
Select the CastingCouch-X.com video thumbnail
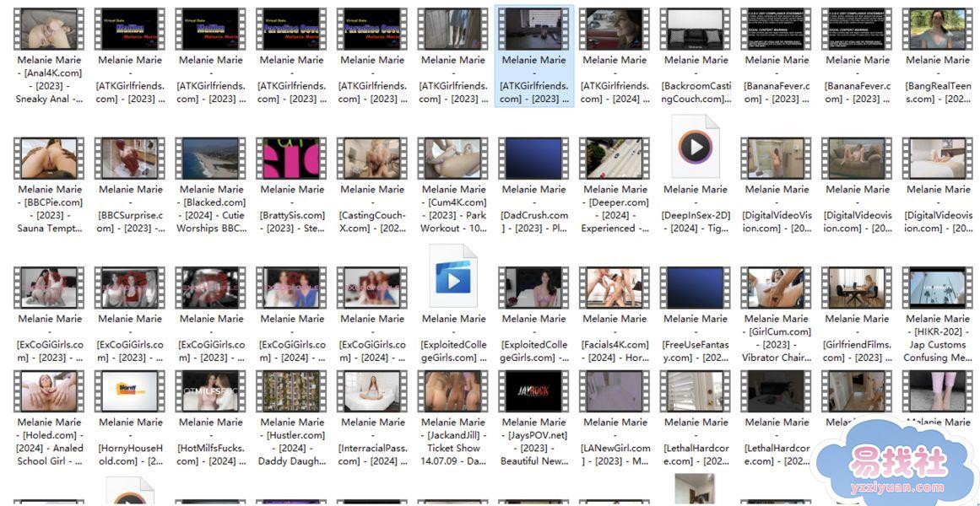(x=372, y=159)
